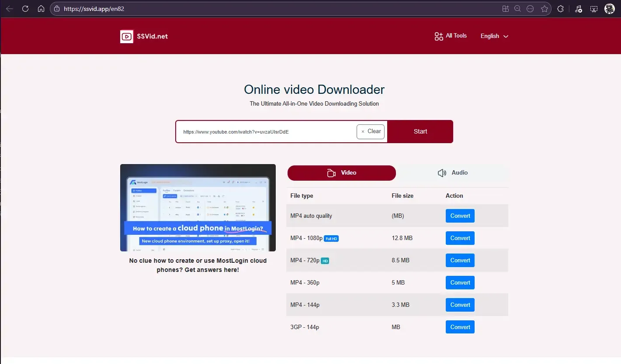Reload the page with the refresh icon

25,9
